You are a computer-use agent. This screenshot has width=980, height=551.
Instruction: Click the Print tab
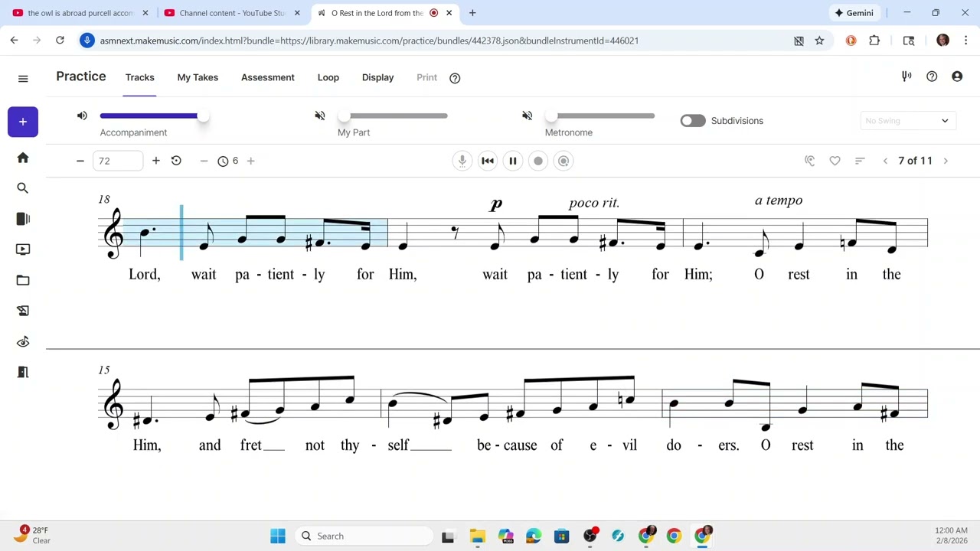click(427, 77)
